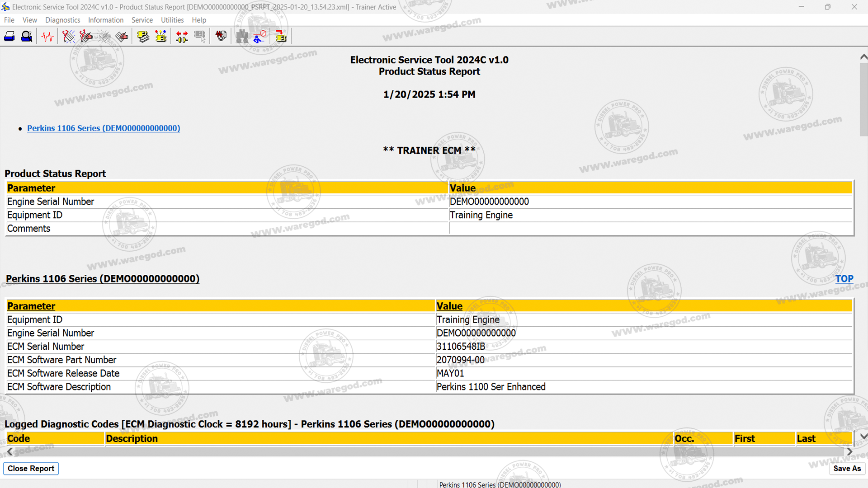Click the vertical scrollbar down arrow
Image resolution: width=868 pixels, height=488 pixels.
tap(863, 436)
